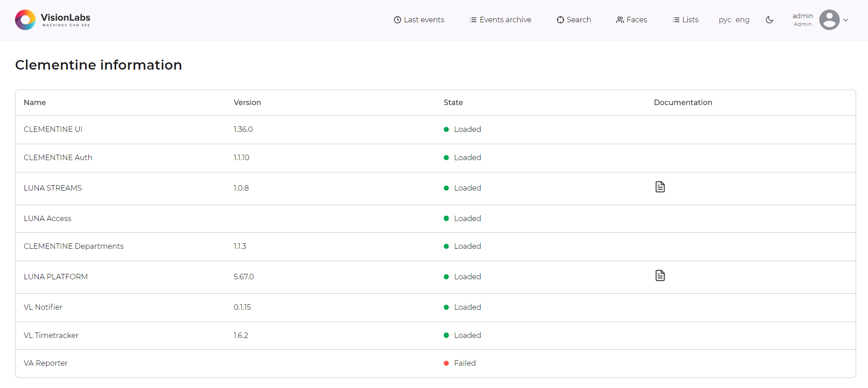868x388 pixels.
Task: Click the VisionLabs logo icon
Action: tap(25, 20)
